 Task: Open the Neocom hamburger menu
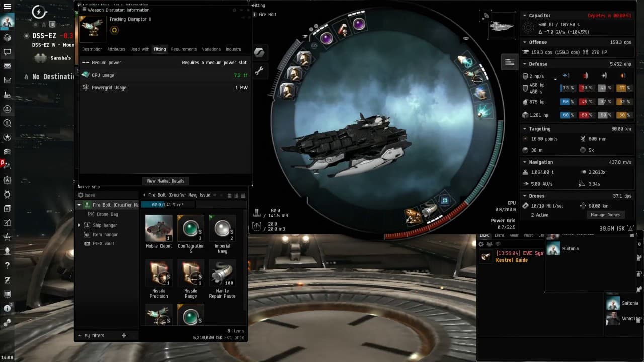coord(7,7)
